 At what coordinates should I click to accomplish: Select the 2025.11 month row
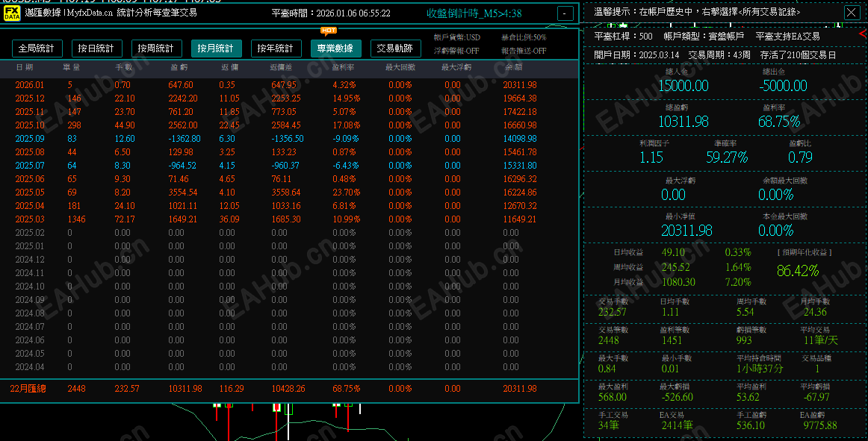coord(289,112)
